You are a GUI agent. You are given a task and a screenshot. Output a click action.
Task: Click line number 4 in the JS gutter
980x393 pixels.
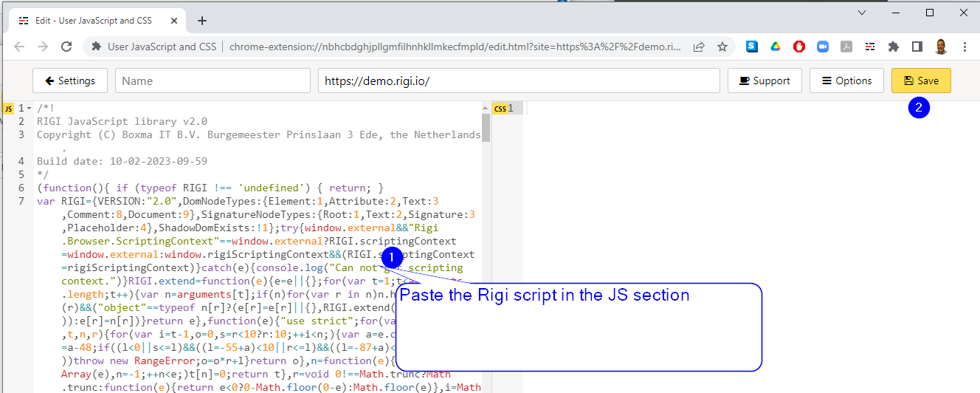[x=21, y=161]
